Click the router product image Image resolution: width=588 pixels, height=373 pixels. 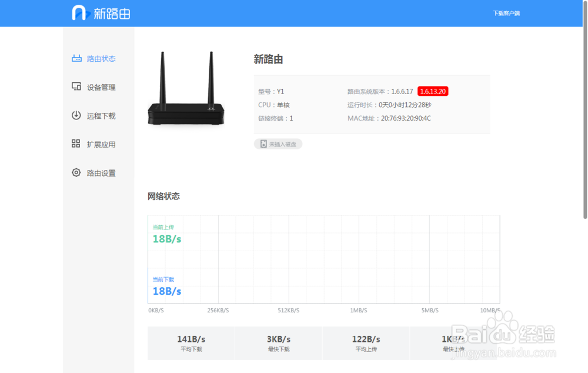tap(186, 88)
